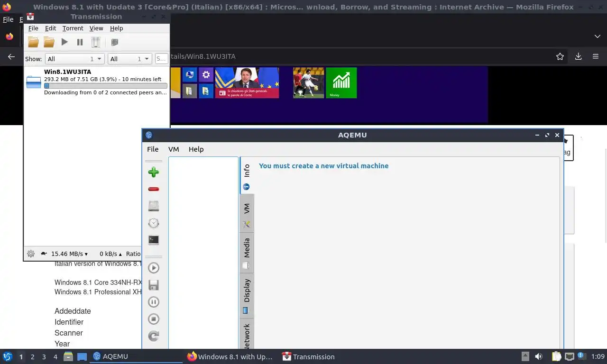The image size is (607, 364).
Task: Click Ratio text in Transmission status bar
Action: [133, 254]
